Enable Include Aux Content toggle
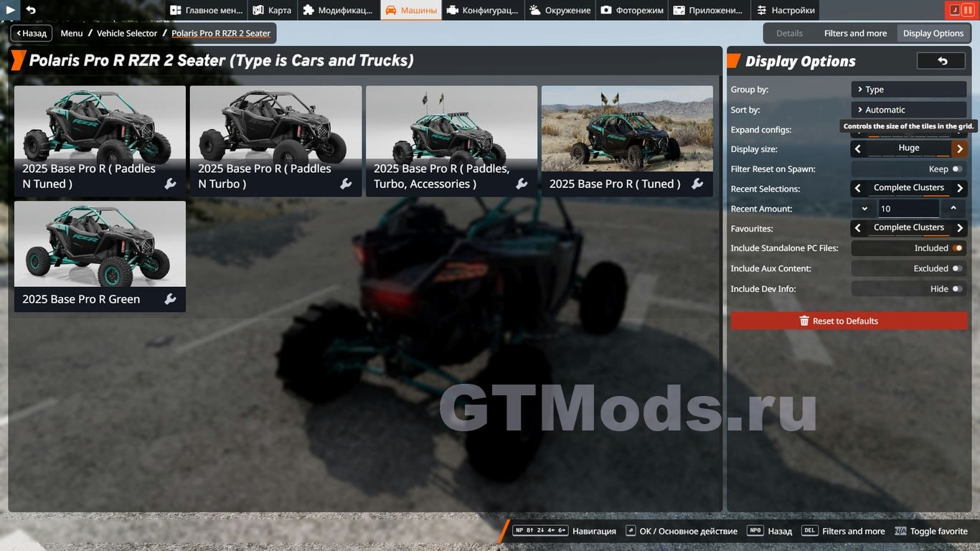980x551 pixels. 956,268
